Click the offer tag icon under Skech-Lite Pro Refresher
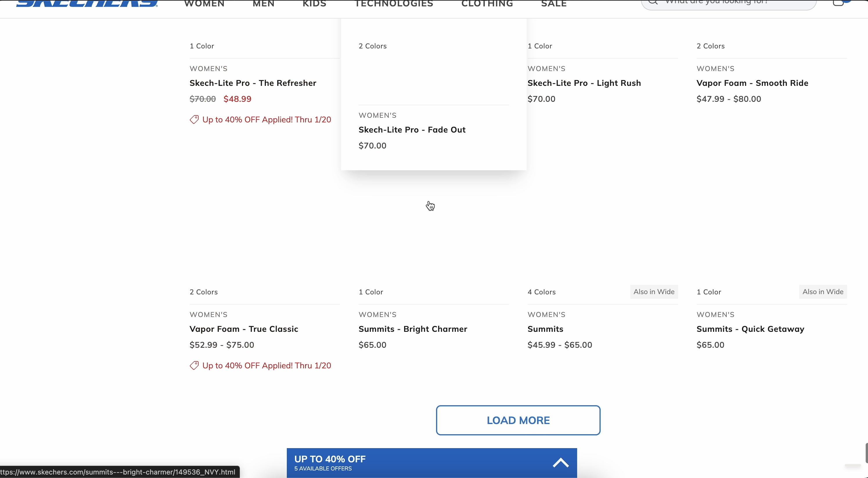 194,119
